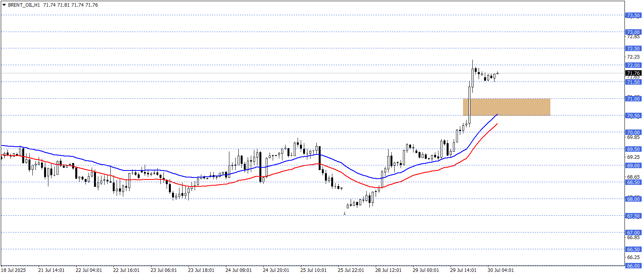Viewport: 644px width, 275px height.
Task: Click the 70.50 price level label
Action: tap(633, 115)
